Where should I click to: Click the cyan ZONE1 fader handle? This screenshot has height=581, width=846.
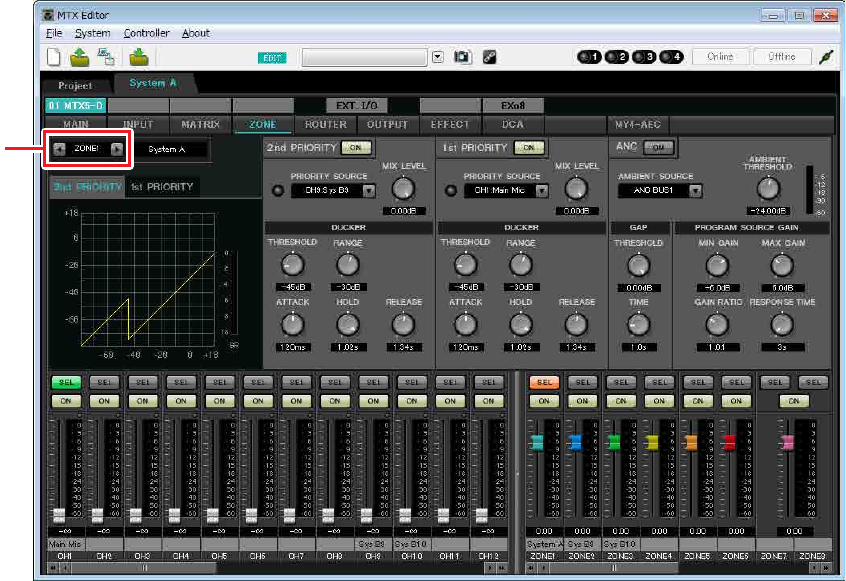coord(536,442)
